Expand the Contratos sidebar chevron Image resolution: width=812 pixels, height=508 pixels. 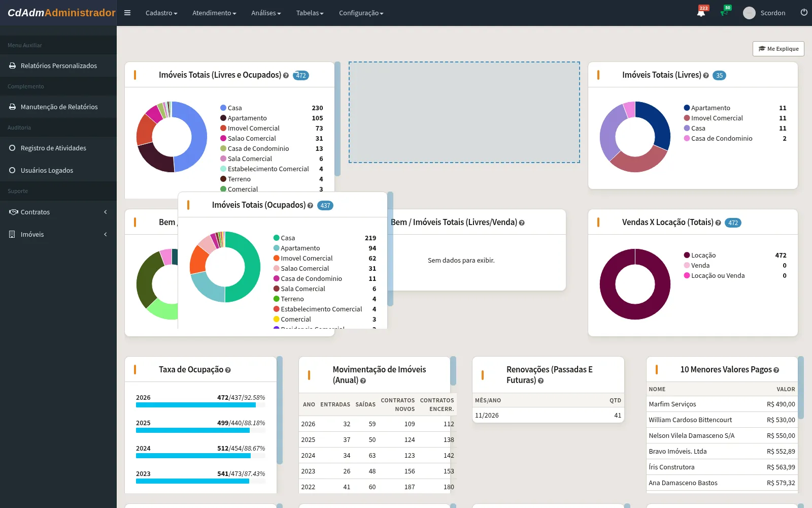pyautogui.click(x=106, y=212)
